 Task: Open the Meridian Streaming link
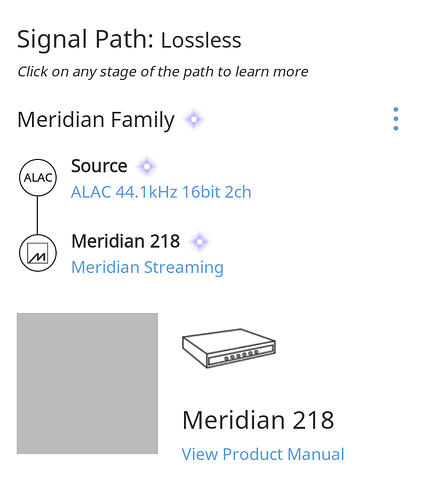click(x=147, y=268)
